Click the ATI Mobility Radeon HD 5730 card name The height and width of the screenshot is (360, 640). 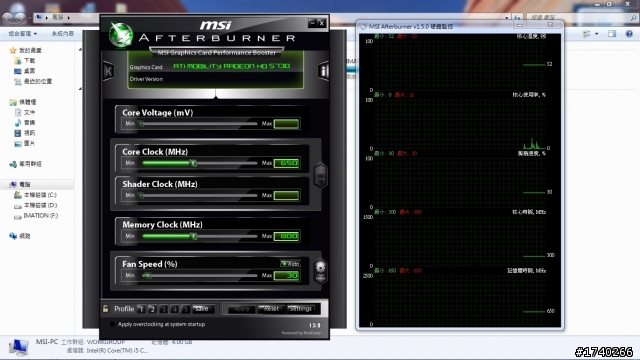tap(231, 66)
